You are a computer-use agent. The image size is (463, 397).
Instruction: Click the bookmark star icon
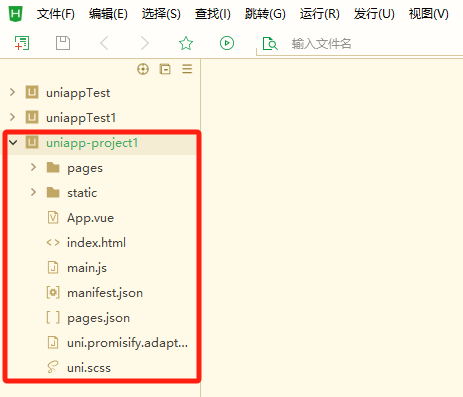(x=186, y=43)
